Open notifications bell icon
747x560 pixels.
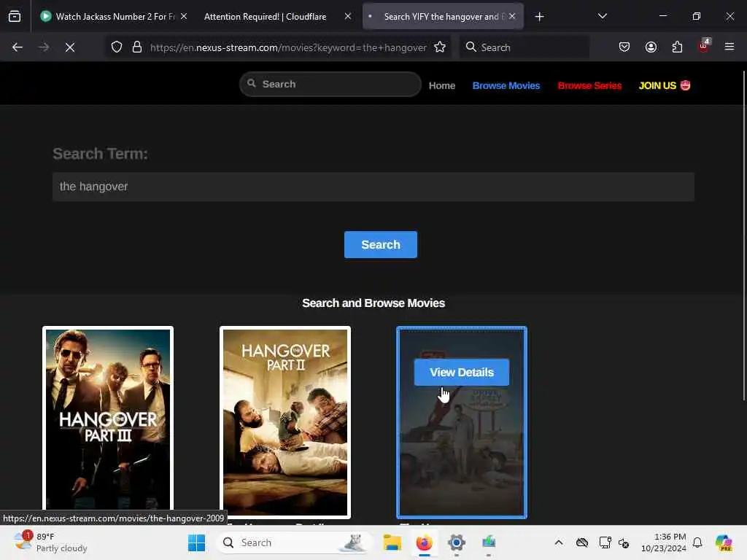coord(697,542)
